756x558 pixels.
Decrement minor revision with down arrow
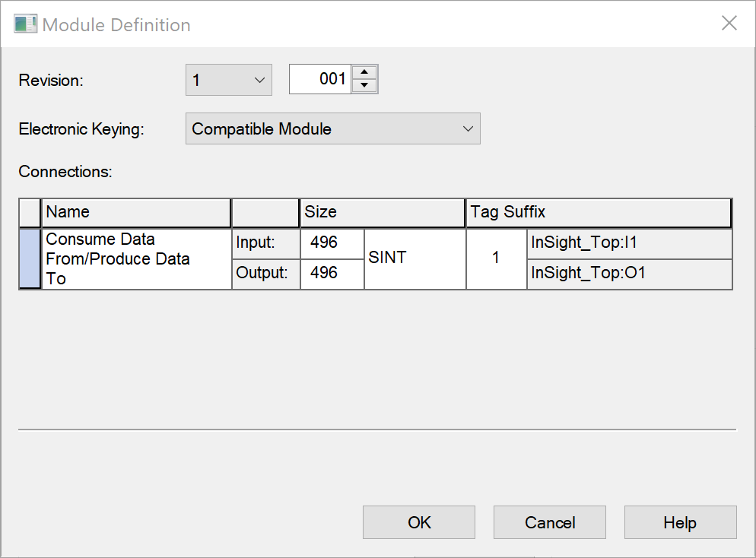coord(365,86)
